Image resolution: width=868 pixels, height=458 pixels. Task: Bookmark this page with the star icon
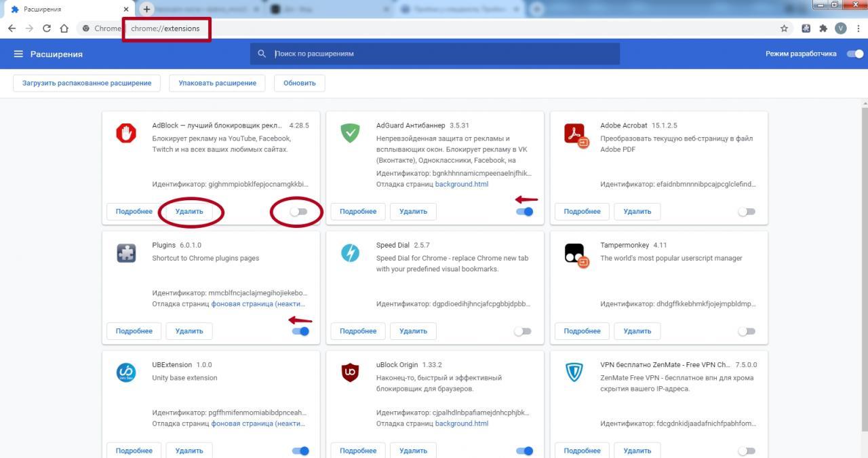[785, 28]
